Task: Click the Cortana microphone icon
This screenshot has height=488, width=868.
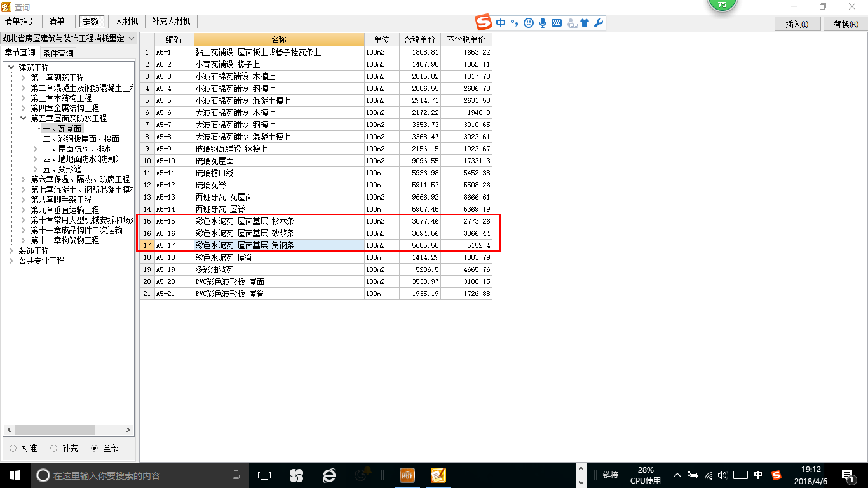Action: click(236, 475)
